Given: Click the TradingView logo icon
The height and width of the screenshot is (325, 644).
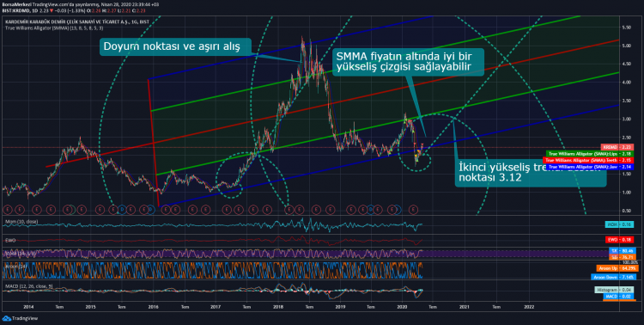Looking at the screenshot, I should [x=6, y=318].
